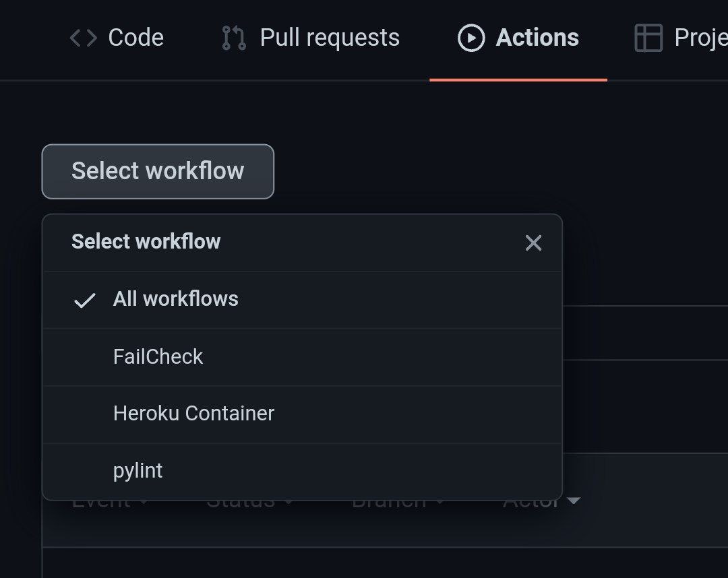
Task: Choose the pylint workflow
Action: [138, 471]
